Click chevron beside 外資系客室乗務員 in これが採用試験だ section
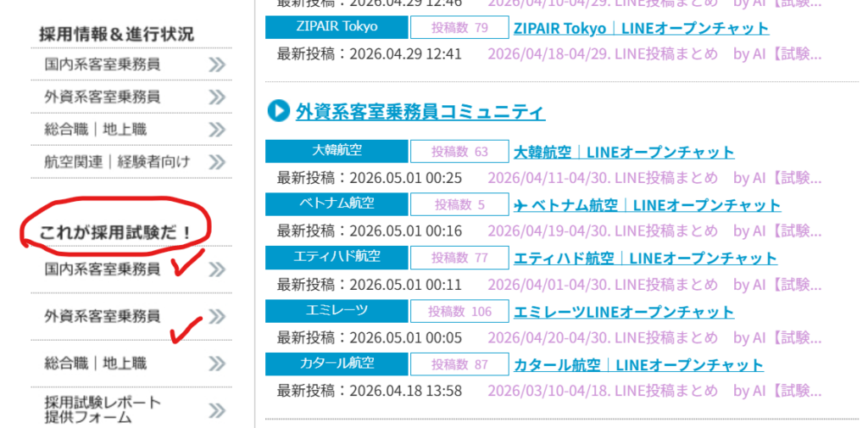Image resolution: width=868 pixels, height=428 pixels. pyautogui.click(x=217, y=316)
